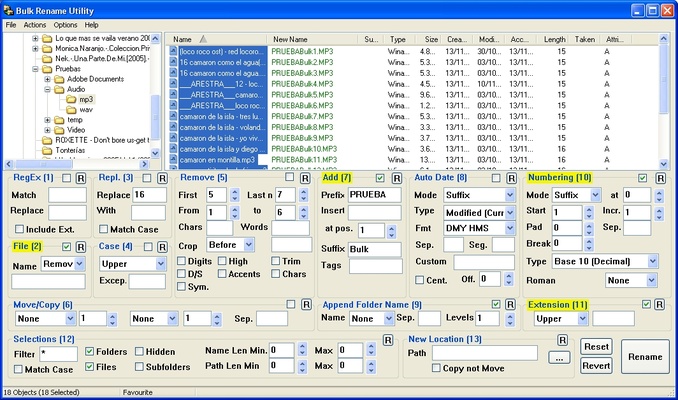678x400 pixels.
Task: Reset Numbering (10) using its R icon
Action: point(660,177)
